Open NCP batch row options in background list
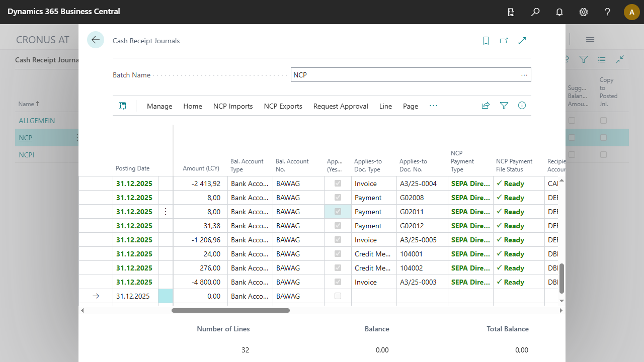This screenshot has height=362, width=644. (77, 138)
